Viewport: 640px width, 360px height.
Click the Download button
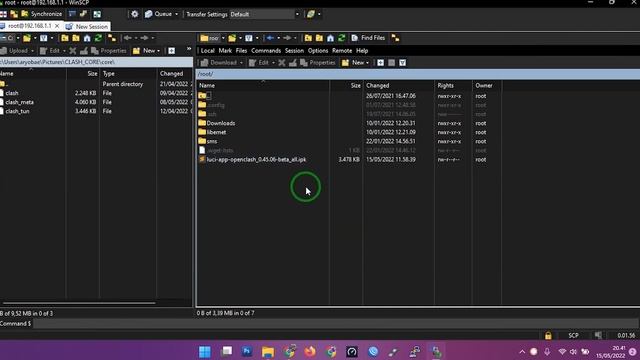click(219, 62)
